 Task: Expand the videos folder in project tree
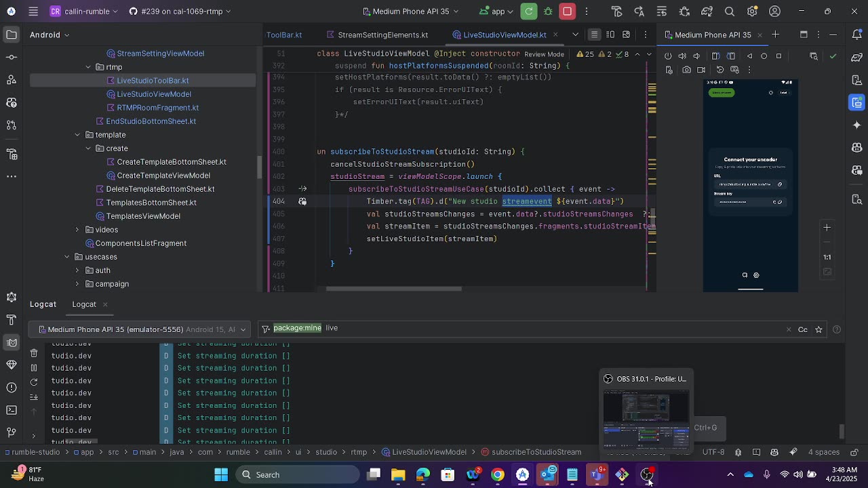pos(77,230)
